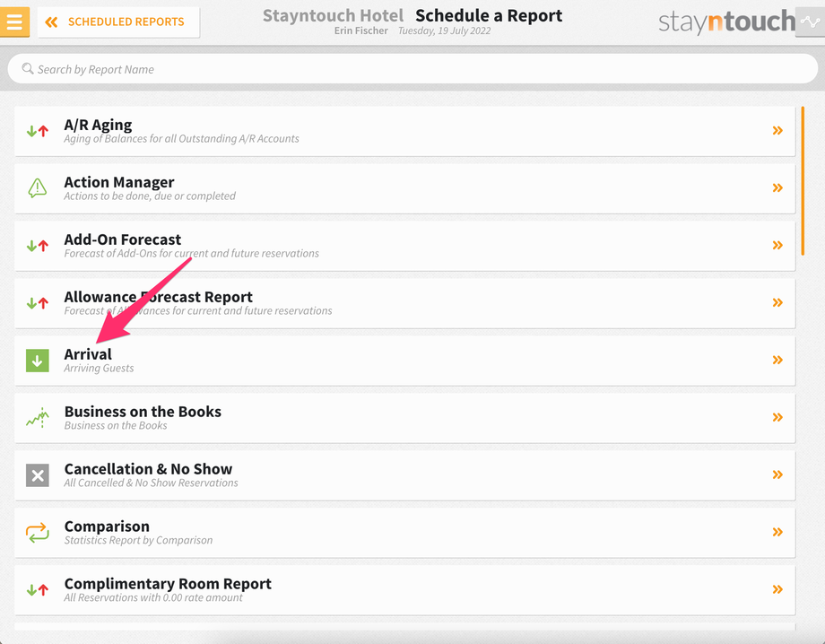The image size is (825, 644).
Task: Click the Comparison swap-arrows icon
Action: 38,533
